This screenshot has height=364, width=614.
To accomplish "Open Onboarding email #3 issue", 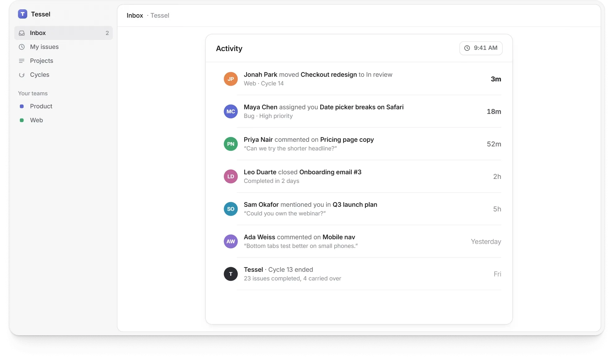I will [330, 172].
